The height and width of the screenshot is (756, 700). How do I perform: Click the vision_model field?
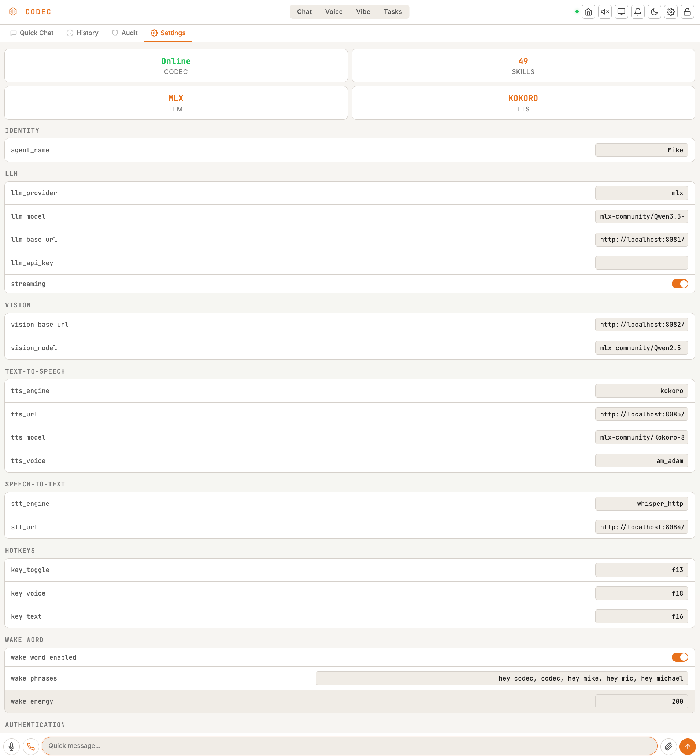point(642,348)
